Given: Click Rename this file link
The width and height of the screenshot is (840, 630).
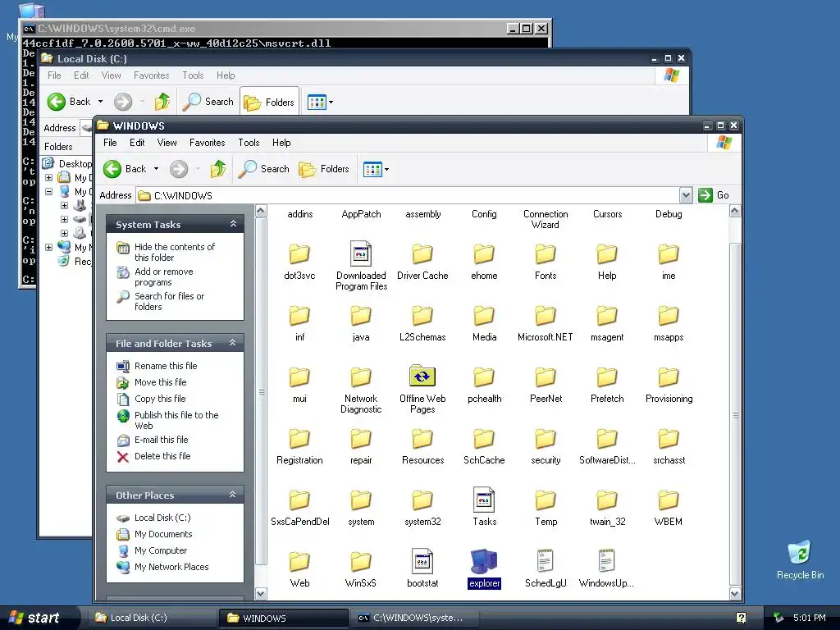Looking at the screenshot, I should coord(166,366).
